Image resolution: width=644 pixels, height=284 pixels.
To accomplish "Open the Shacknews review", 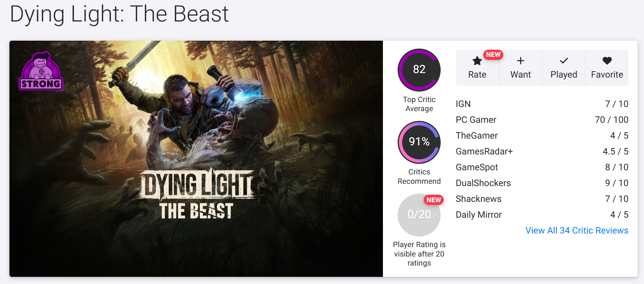I will pyautogui.click(x=542, y=199).
